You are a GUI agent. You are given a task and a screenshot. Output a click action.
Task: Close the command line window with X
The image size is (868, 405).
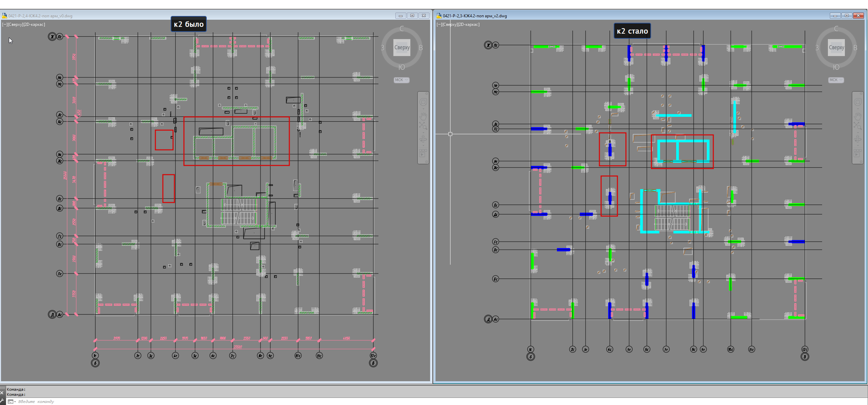pyautogui.click(x=2, y=392)
